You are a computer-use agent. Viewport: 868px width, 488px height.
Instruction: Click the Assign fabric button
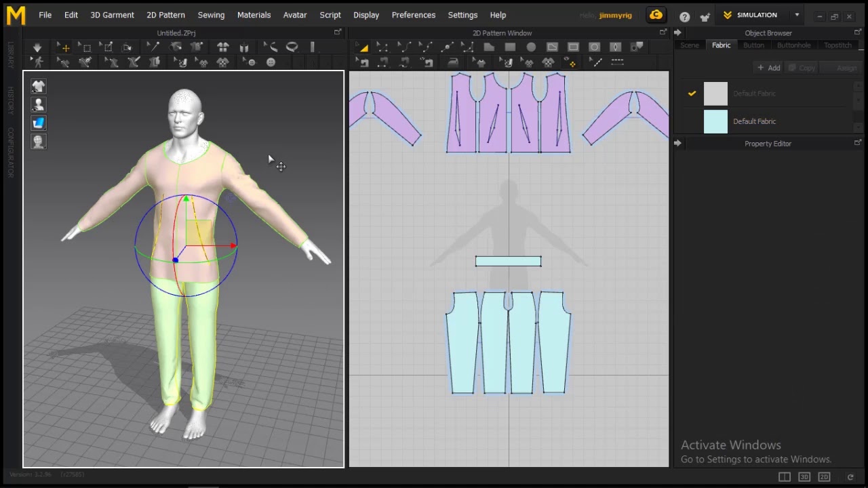(x=841, y=68)
